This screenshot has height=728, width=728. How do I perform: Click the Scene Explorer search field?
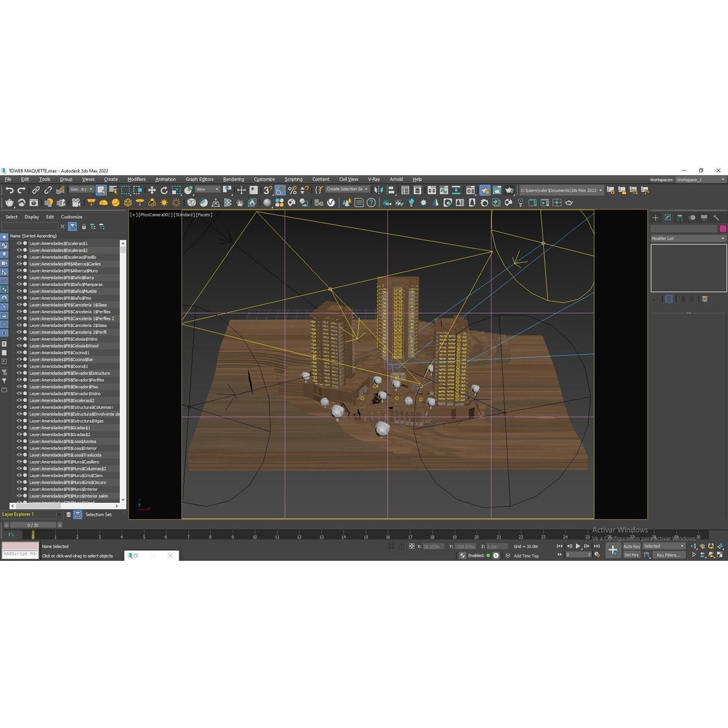coord(30,226)
